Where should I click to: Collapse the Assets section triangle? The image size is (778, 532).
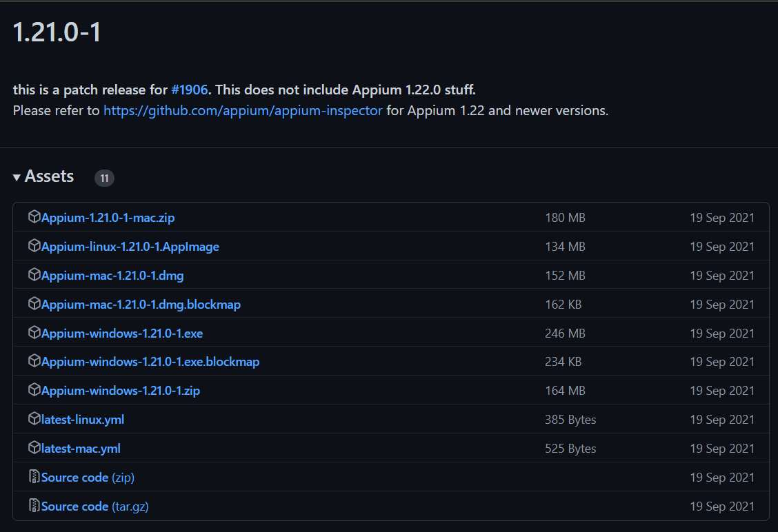17,178
